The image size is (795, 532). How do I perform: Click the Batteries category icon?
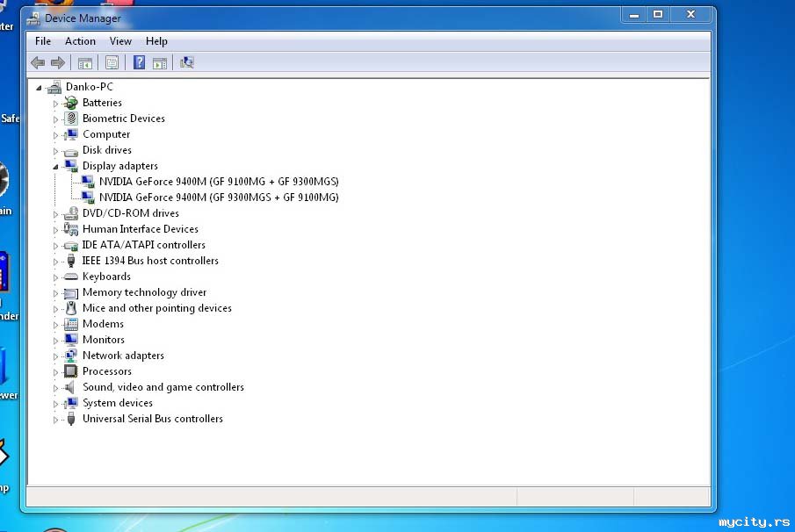(x=71, y=103)
